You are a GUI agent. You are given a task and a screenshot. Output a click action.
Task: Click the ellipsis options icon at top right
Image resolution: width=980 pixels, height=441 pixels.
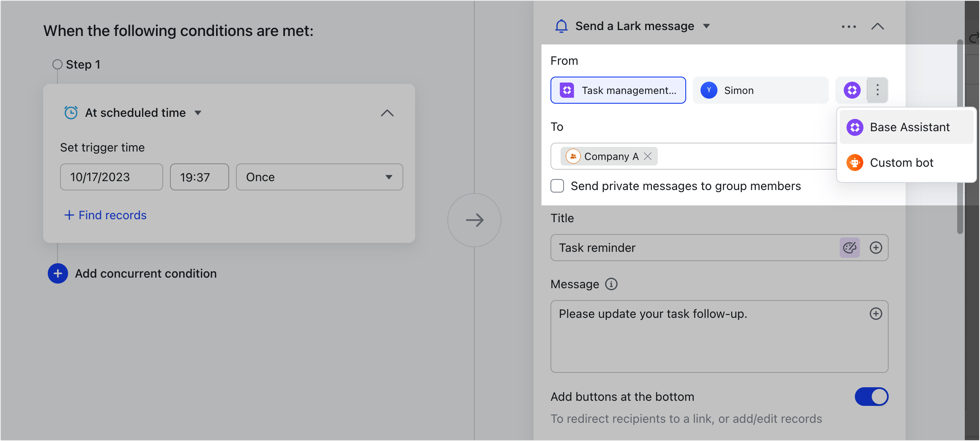coord(848,26)
